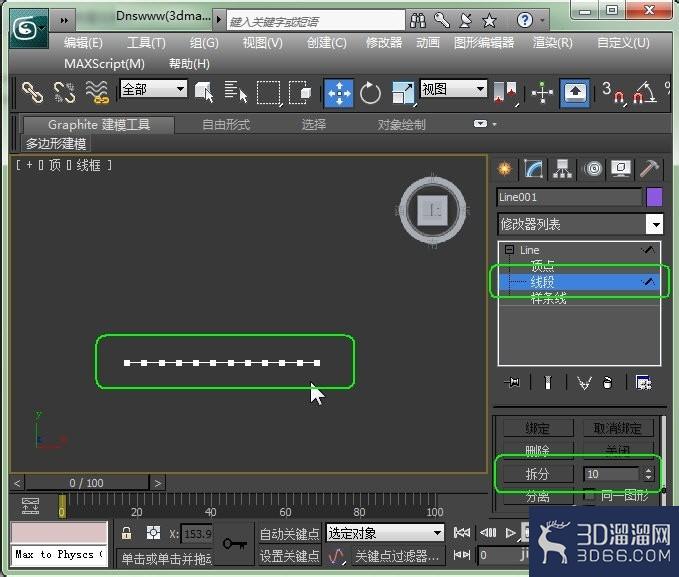Click the 取消绑定 button
The width and height of the screenshot is (679, 577).
point(618,428)
